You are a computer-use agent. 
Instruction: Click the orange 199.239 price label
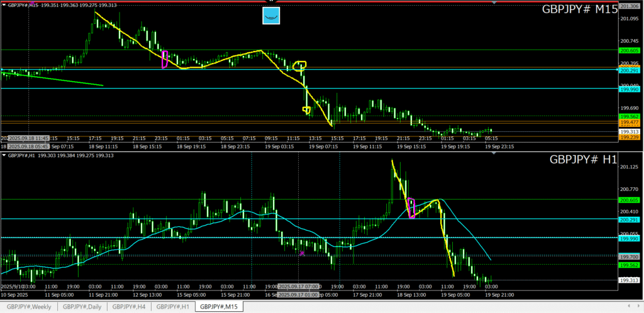(x=629, y=137)
